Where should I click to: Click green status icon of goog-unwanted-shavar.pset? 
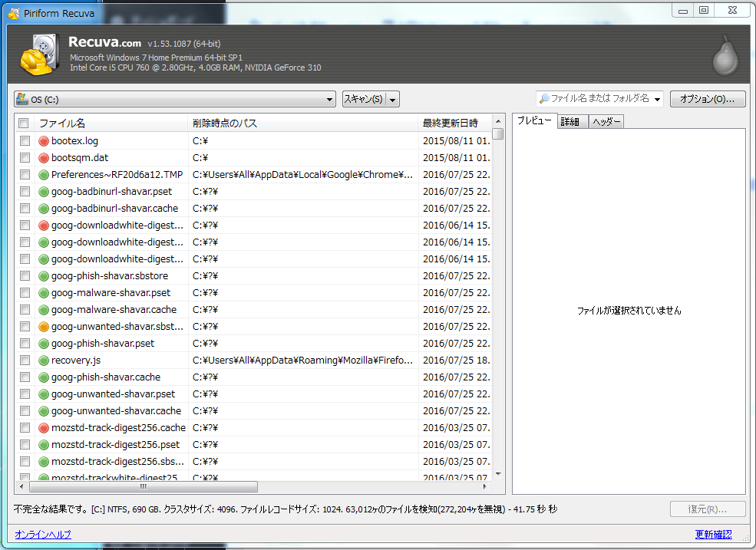point(44,394)
